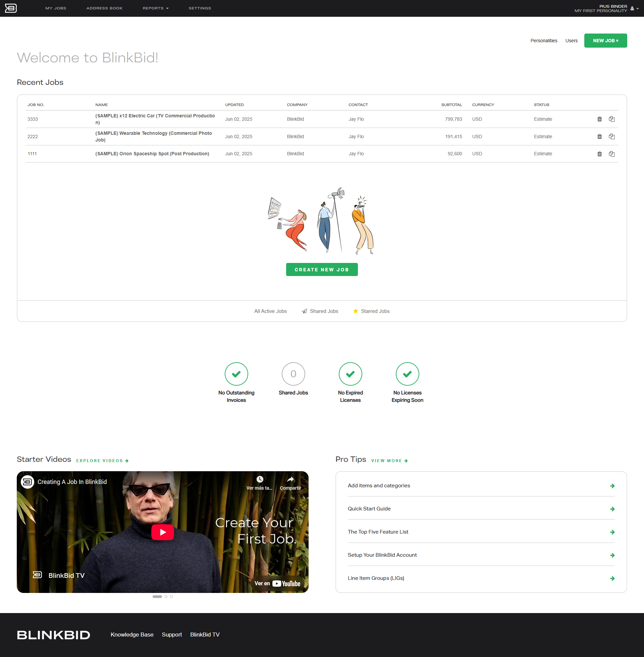Click the EXPLORE VIDEOS link

click(x=103, y=460)
